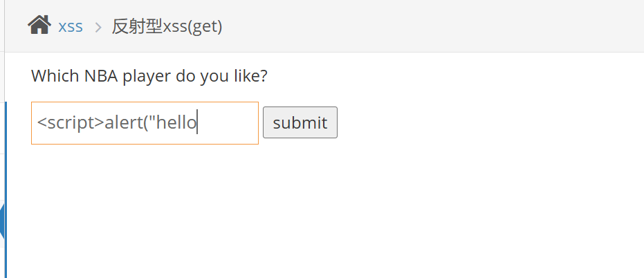
Task: Click the "Which NBA player do you like?" prompt
Action: (149, 75)
